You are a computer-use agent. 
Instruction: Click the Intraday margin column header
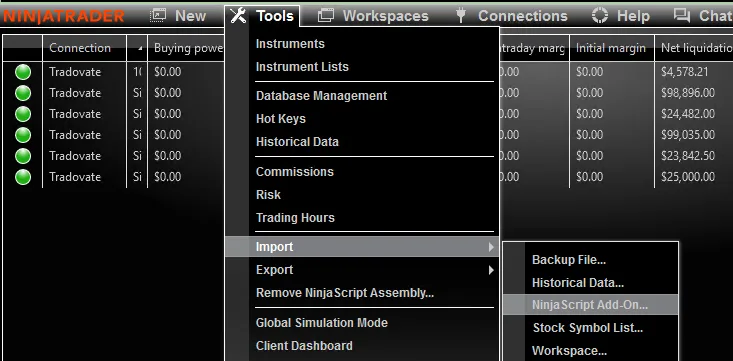(x=534, y=48)
